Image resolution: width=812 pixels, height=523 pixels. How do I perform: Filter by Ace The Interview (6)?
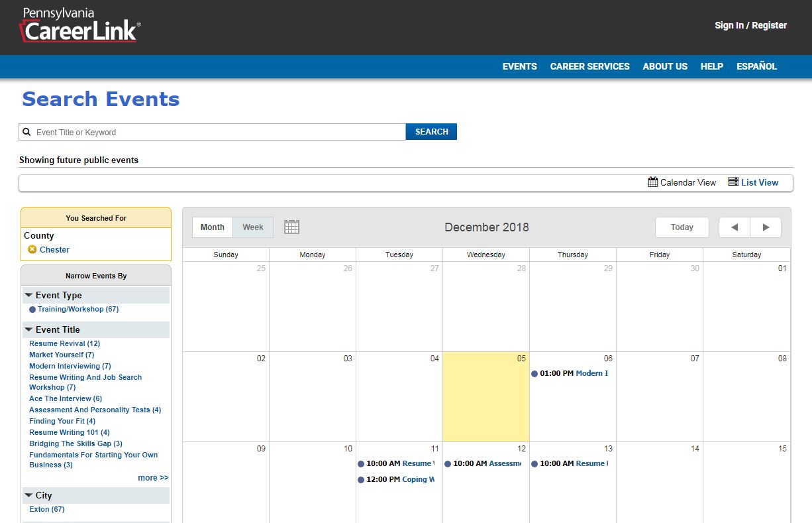[66, 398]
